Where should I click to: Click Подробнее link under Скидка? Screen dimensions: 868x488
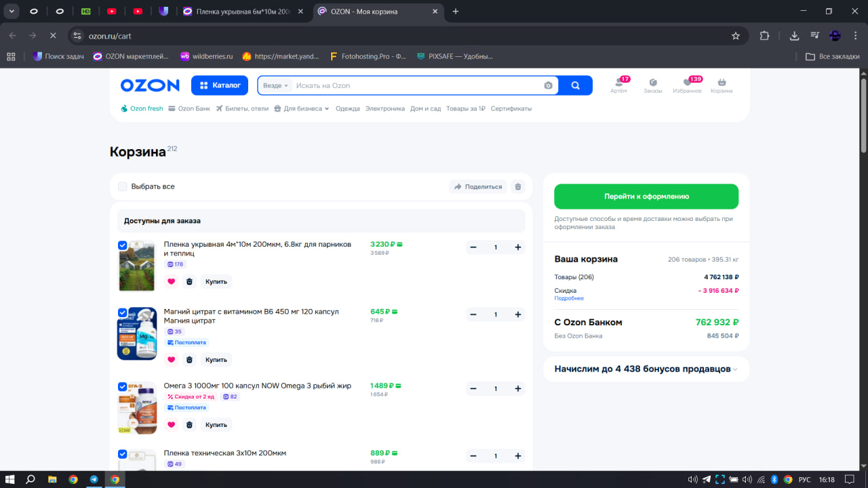pyautogui.click(x=568, y=298)
